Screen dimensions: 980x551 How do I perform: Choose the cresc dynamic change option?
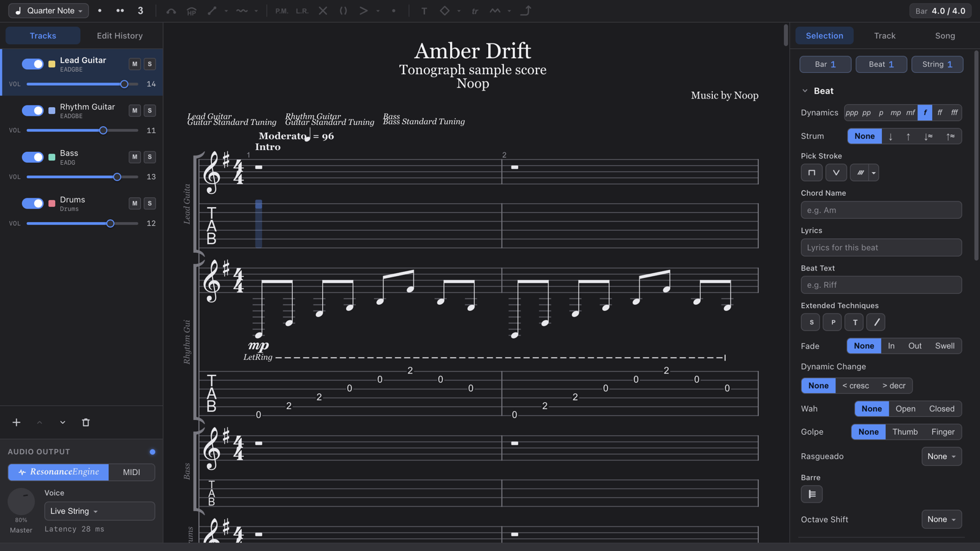(856, 386)
